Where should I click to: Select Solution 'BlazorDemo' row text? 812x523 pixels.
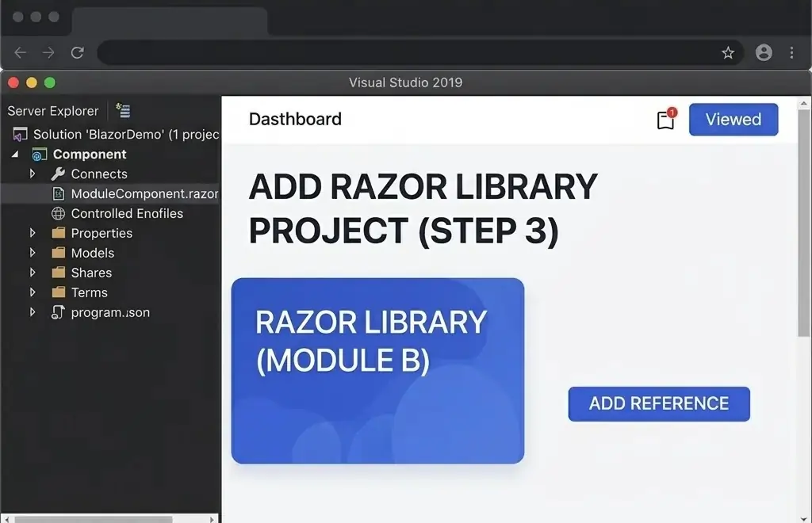click(126, 135)
